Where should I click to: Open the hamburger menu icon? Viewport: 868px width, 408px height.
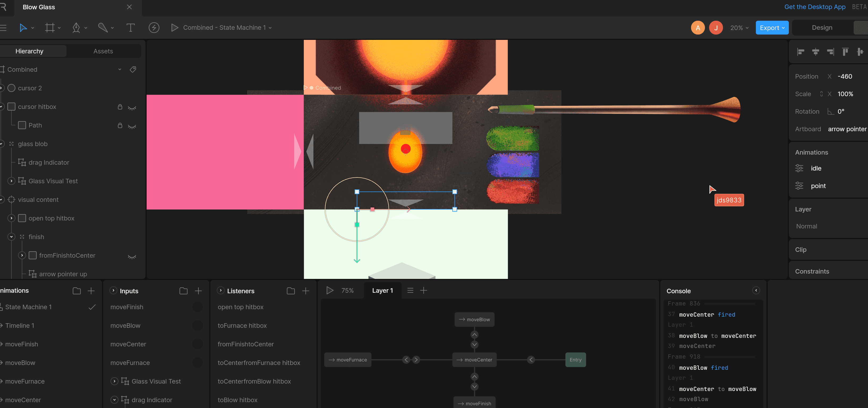pos(3,28)
